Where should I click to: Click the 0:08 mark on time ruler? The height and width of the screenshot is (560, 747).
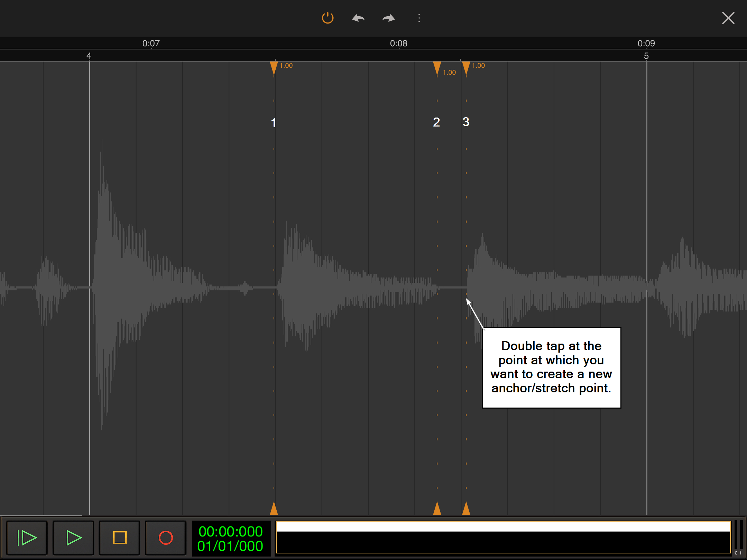(399, 44)
